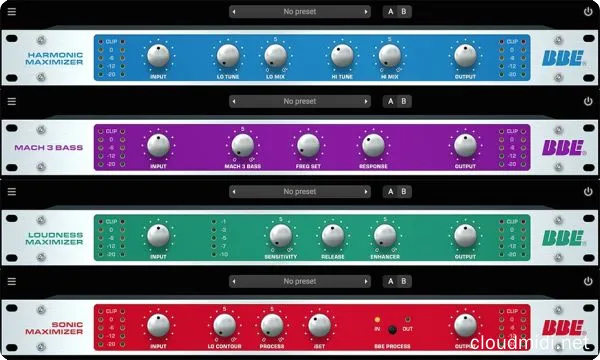Viewport: 600px width, 360px height.
Task: Open the Mach 3 Bass hamburger menu
Action: [x=12, y=101]
